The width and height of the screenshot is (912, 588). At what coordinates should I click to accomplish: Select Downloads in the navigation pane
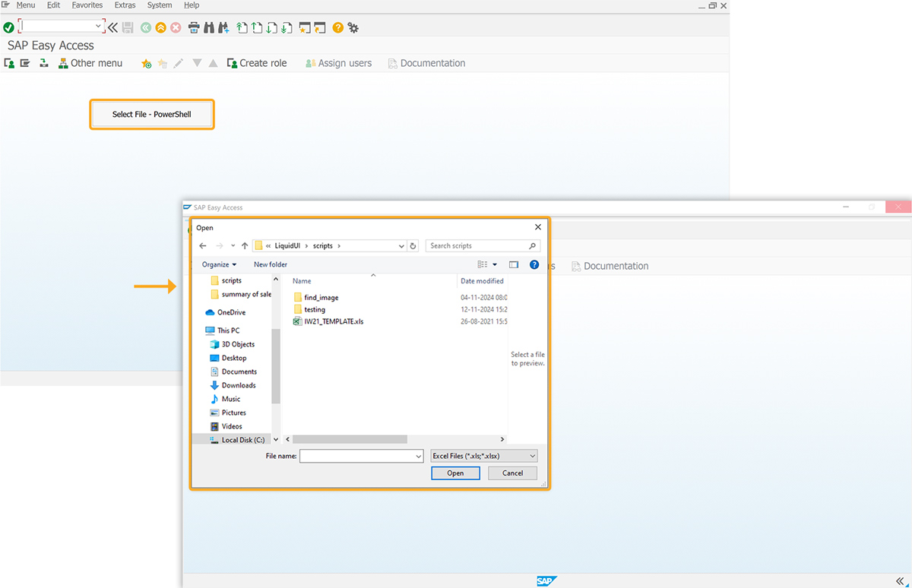(x=233, y=385)
